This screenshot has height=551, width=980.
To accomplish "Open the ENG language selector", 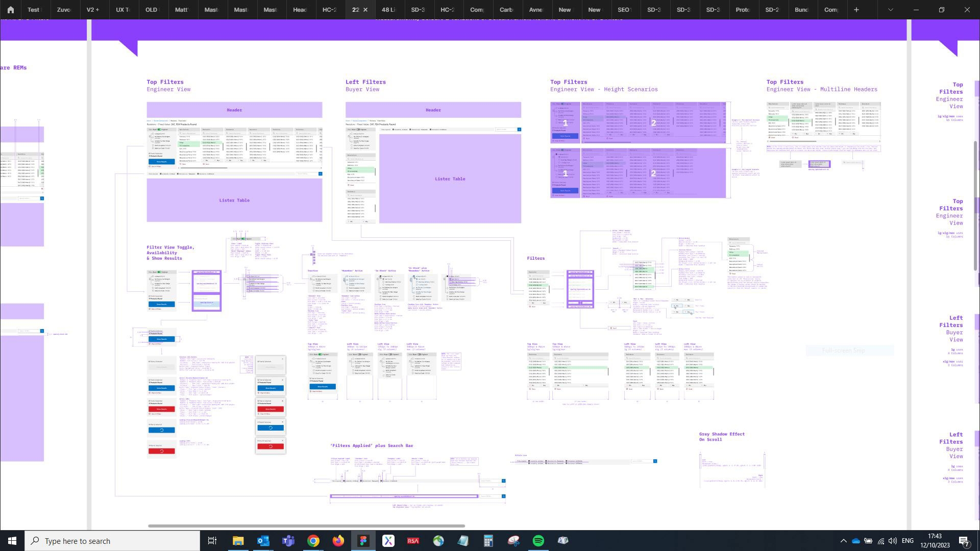I will coord(908,541).
